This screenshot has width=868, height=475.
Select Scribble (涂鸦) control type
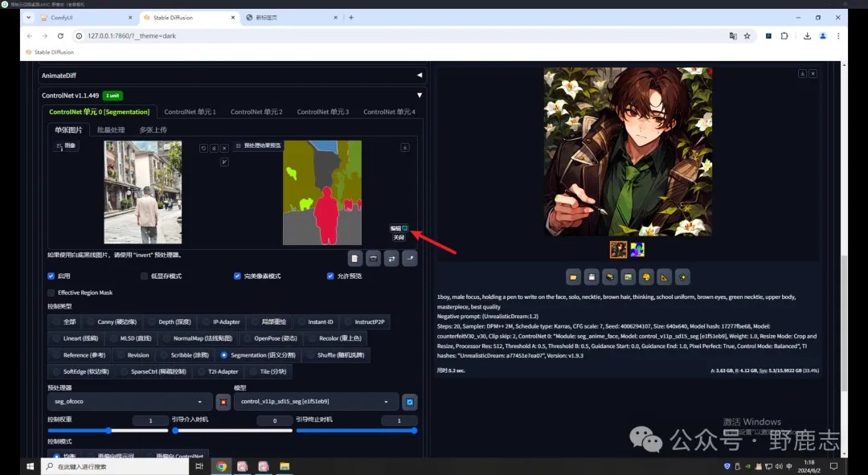[x=185, y=355]
